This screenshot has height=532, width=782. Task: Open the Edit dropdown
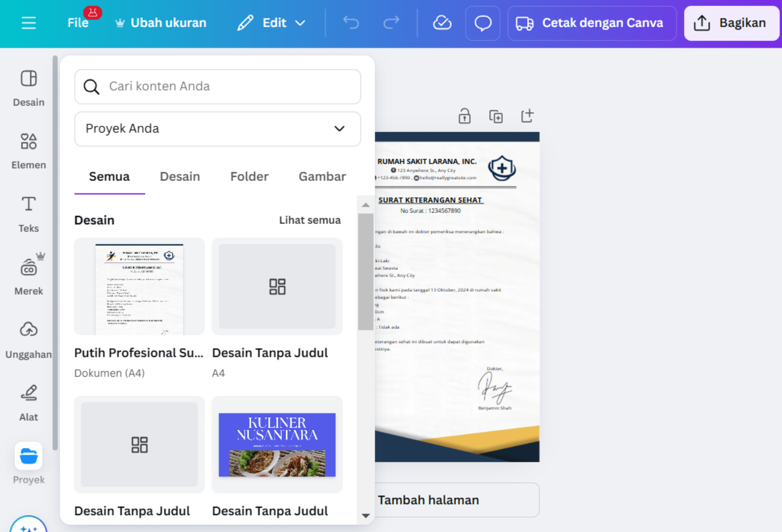(x=273, y=23)
